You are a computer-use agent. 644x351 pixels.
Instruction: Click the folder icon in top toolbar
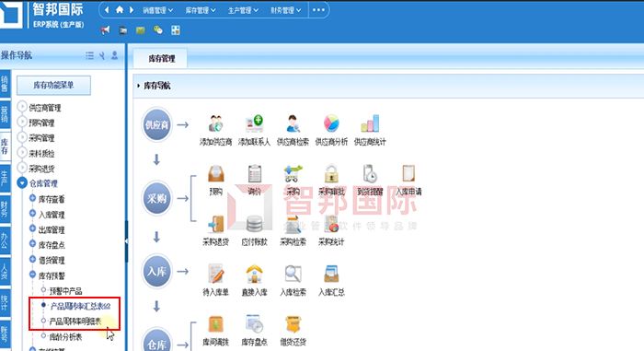(122, 30)
